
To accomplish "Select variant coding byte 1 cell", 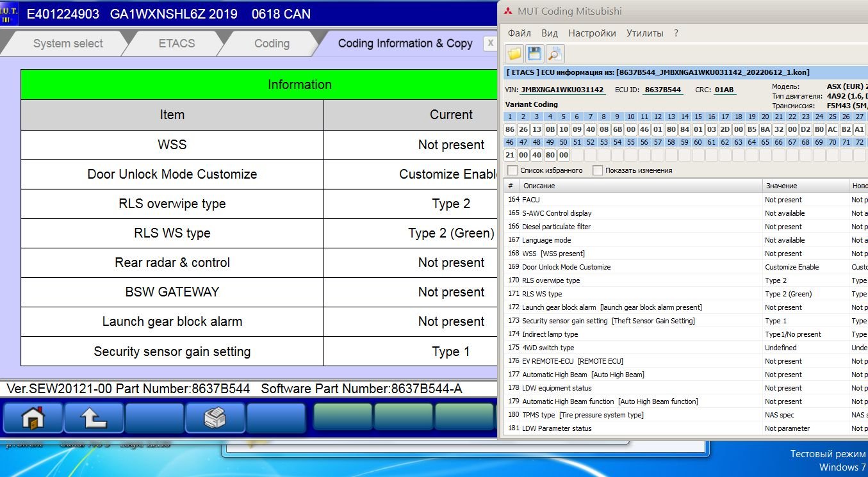I will [x=510, y=129].
